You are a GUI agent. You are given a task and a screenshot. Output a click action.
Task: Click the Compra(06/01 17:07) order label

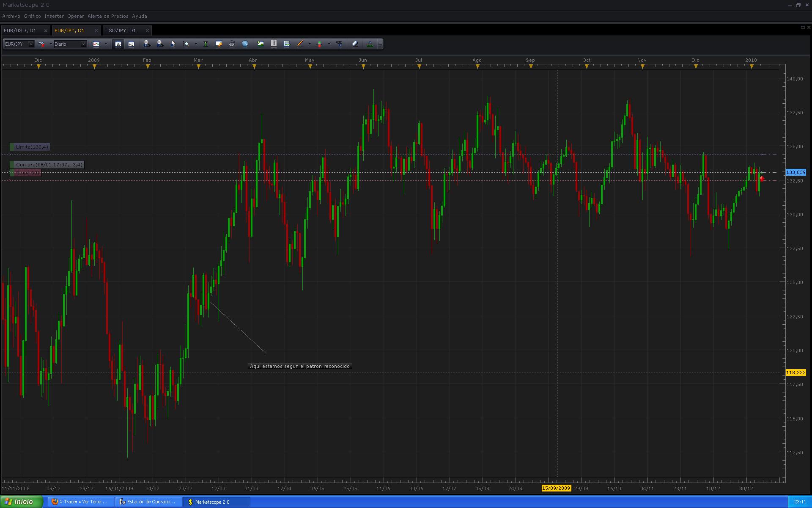pos(49,165)
